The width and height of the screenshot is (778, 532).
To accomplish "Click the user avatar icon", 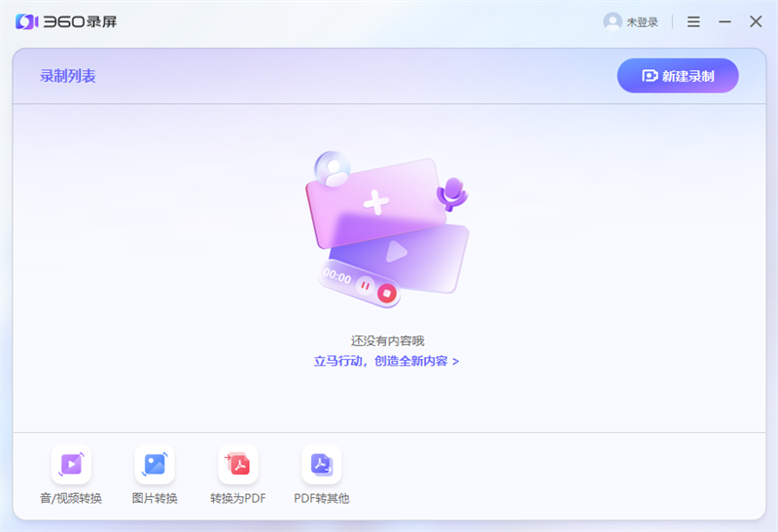I will (613, 21).
